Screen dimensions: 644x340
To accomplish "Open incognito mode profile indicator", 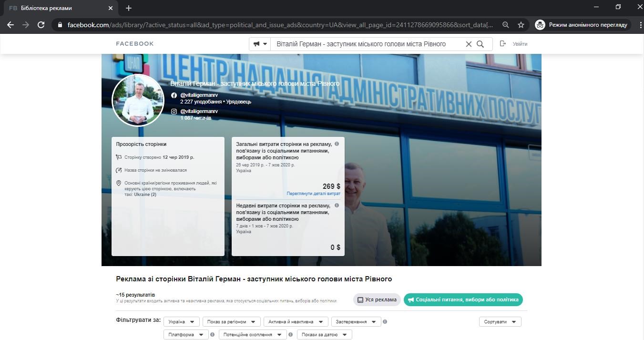I will (583, 25).
